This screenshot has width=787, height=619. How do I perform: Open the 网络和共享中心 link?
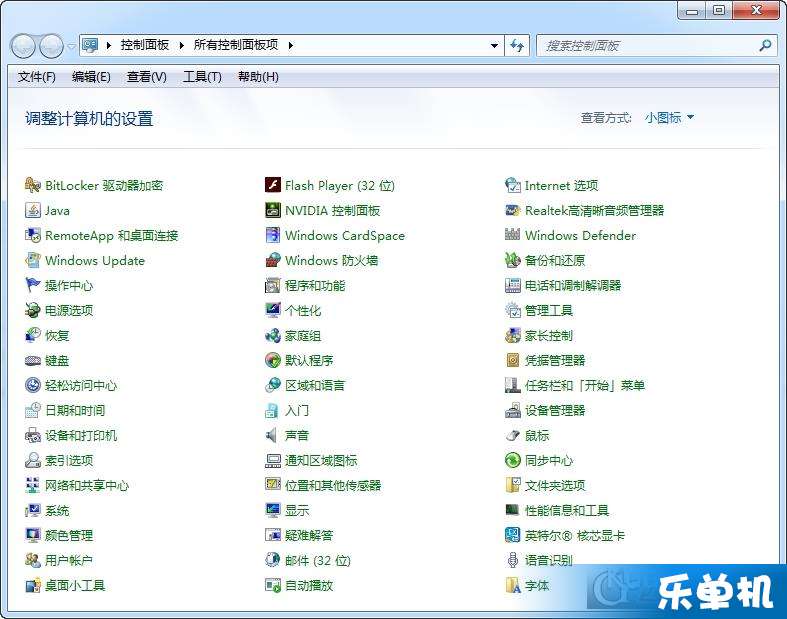87,485
